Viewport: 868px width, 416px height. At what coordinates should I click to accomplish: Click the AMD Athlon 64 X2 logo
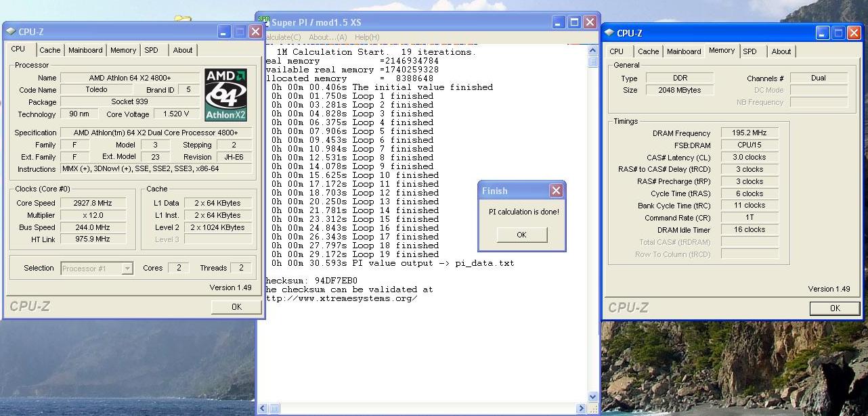tap(226, 95)
